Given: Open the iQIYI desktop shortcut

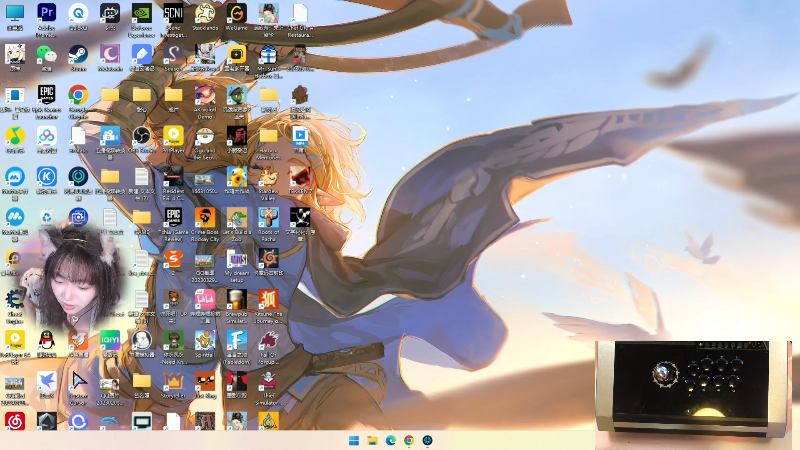Looking at the screenshot, I should click(110, 340).
